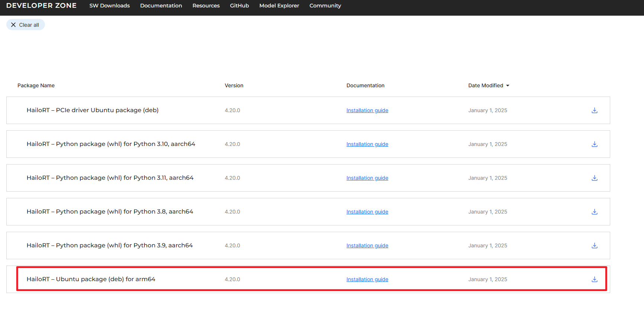Click January 1, 2025 date in Python 3.9 row
This screenshot has width=644, height=322.
point(488,245)
